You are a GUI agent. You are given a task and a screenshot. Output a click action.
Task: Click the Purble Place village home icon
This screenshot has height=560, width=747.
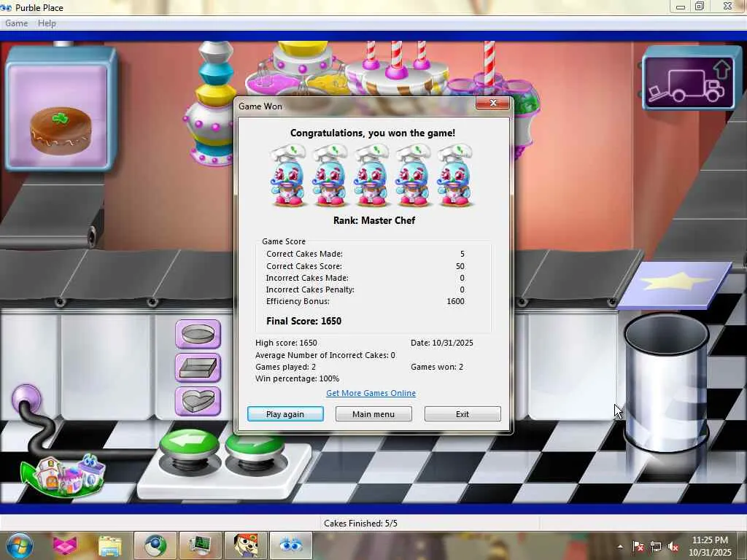click(x=63, y=475)
